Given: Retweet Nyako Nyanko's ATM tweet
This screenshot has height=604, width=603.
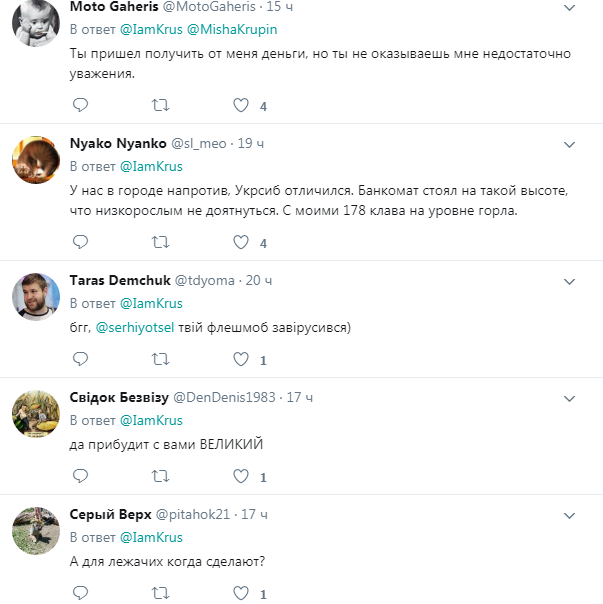Looking at the screenshot, I should 160,242.
